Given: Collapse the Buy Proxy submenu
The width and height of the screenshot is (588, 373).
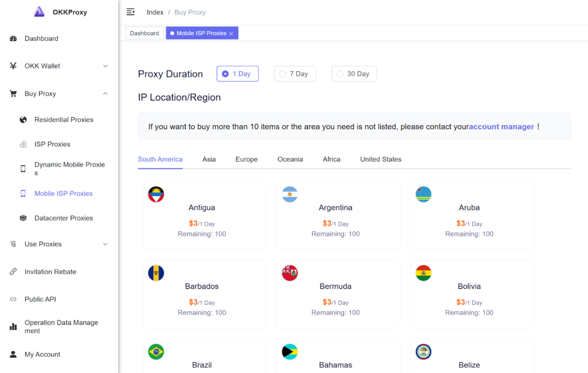Looking at the screenshot, I should tap(105, 94).
